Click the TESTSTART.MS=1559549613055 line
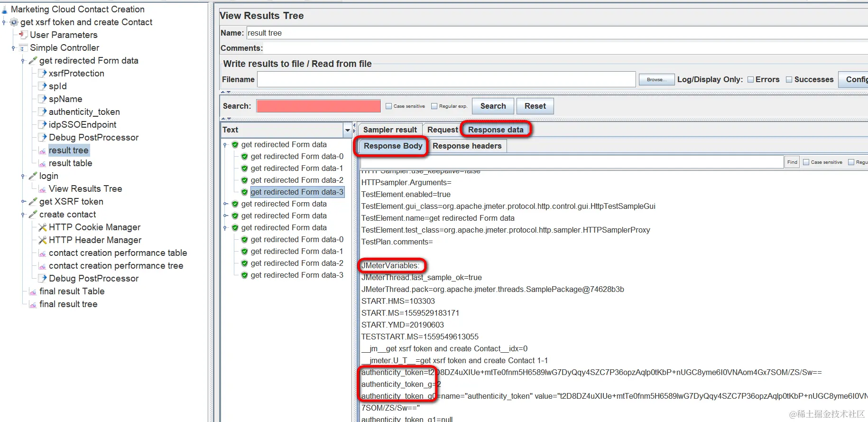 pyautogui.click(x=420, y=337)
